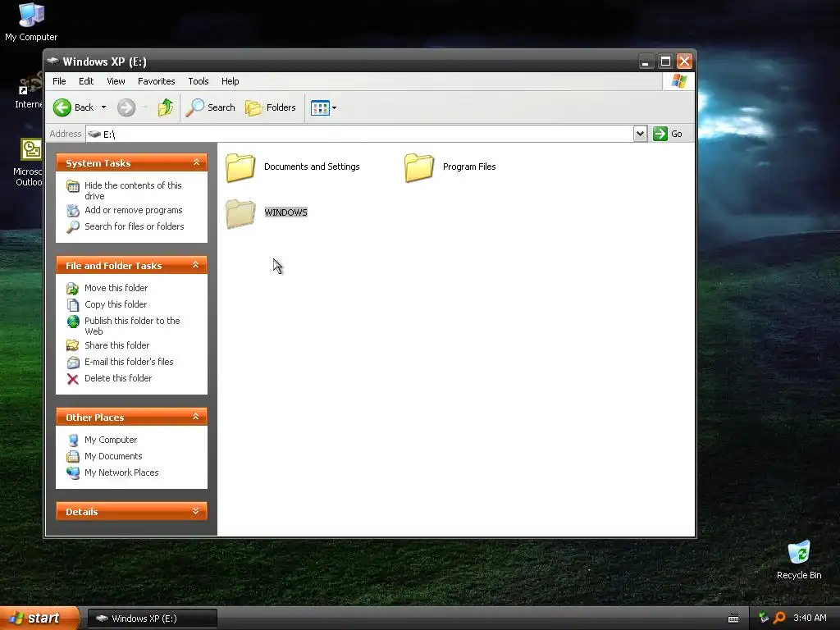Select the Program Files folder icon
The image size is (840, 630).
coord(419,167)
